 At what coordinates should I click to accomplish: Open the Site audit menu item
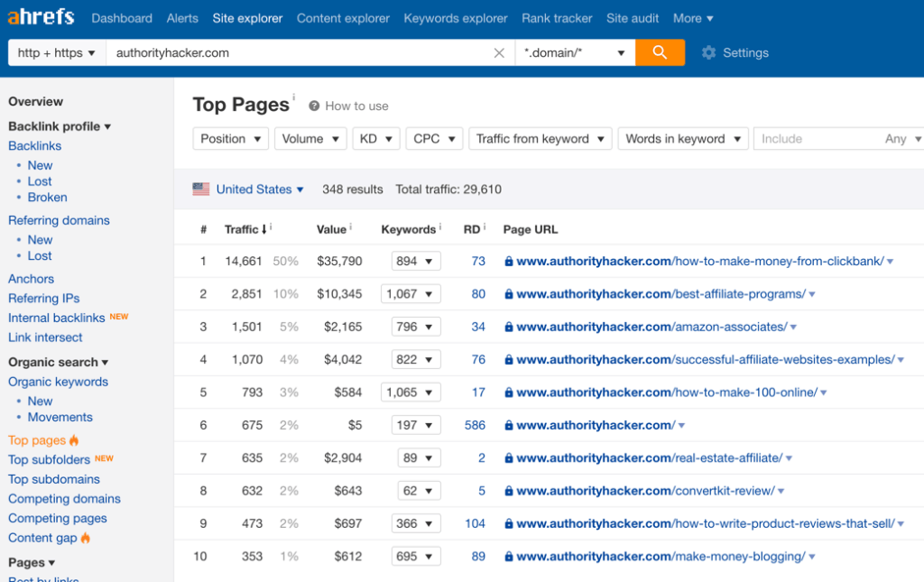[633, 18]
